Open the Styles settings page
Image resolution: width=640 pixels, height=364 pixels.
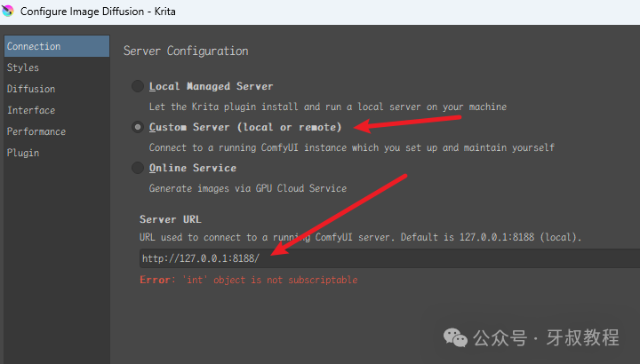pos(57,67)
